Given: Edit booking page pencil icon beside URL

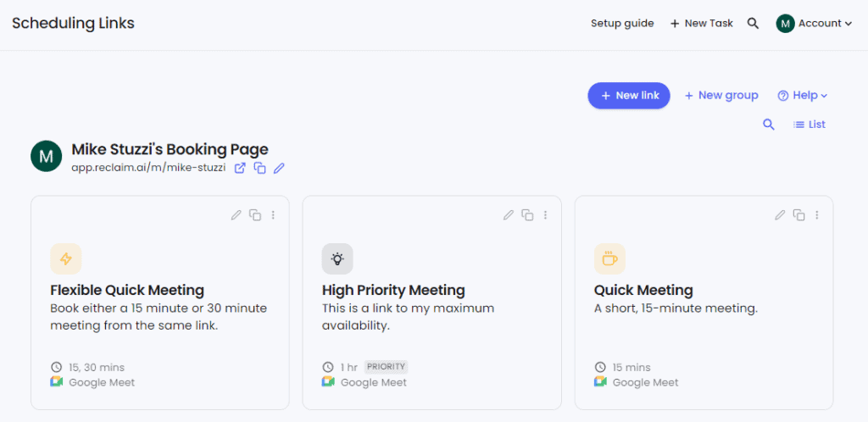Looking at the screenshot, I should [279, 168].
